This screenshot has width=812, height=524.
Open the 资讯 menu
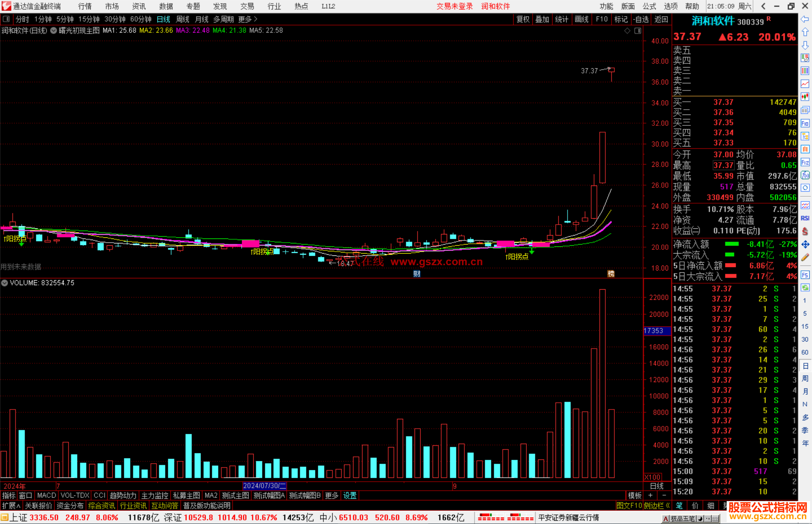(x=139, y=6)
